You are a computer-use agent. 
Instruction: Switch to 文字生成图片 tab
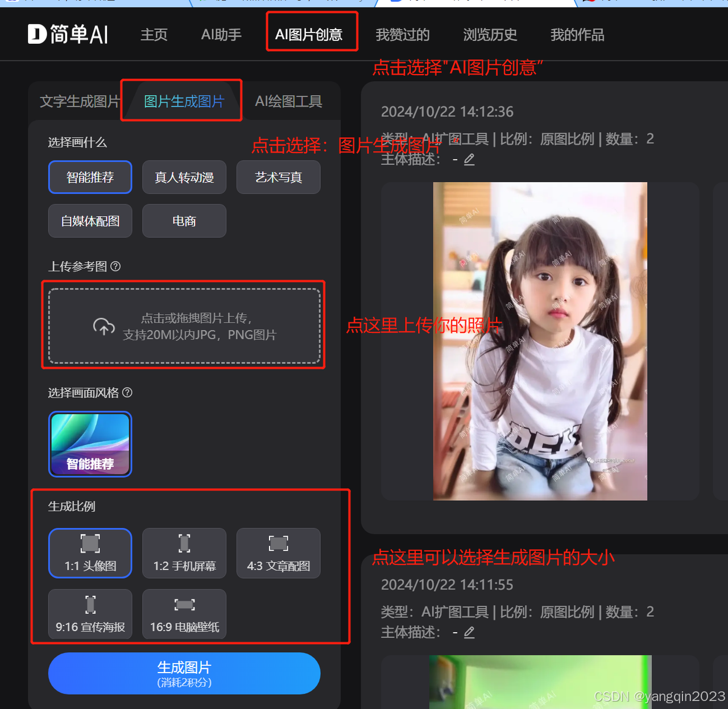pyautogui.click(x=80, y=101)
